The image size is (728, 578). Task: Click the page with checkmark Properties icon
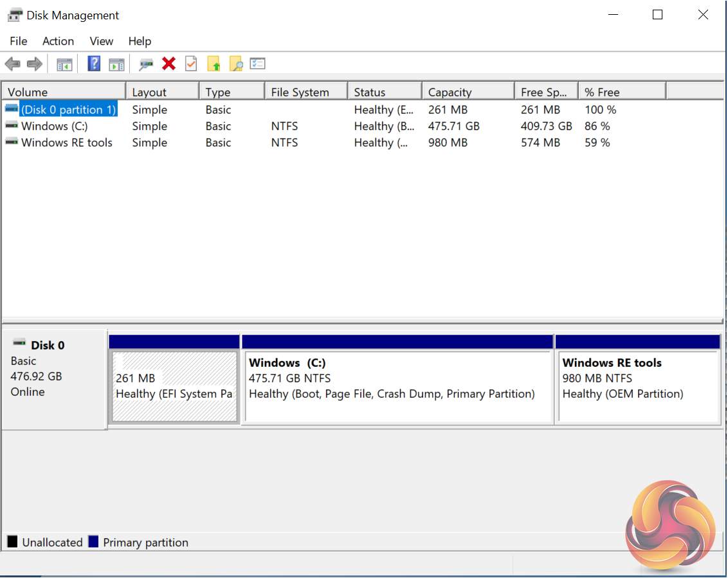[x=190, y=64]
